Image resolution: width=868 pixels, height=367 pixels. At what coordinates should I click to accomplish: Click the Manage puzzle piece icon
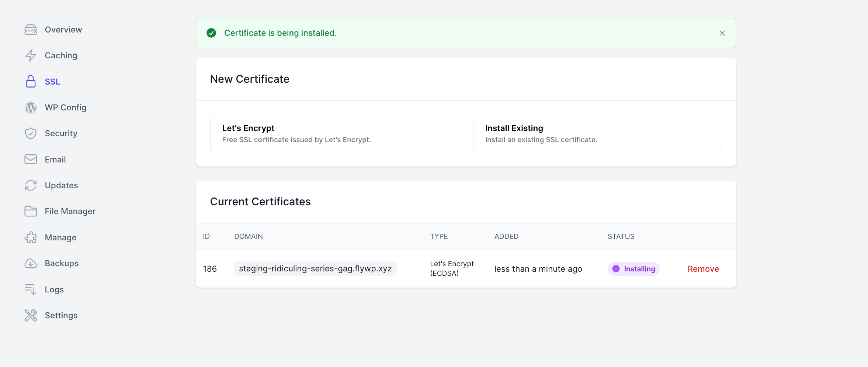coord(31,237)
